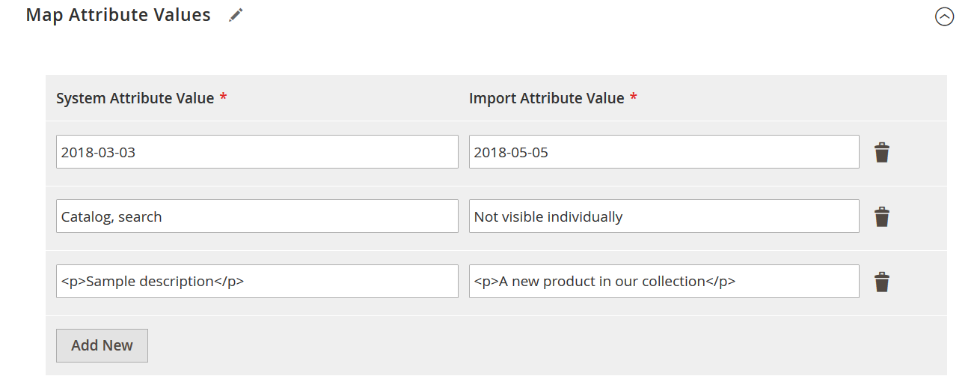
Task: Click blank header space between title and collapse arrow
Action: pos(584,16)
